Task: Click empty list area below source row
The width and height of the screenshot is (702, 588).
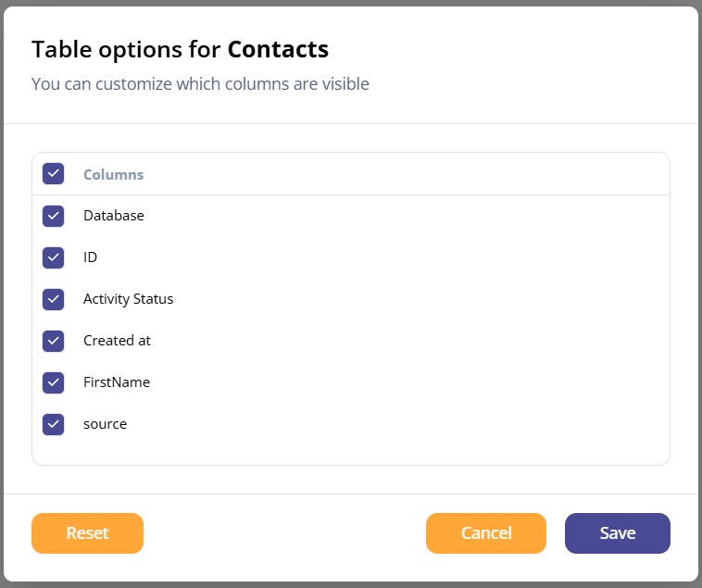Action: point(351,452)
